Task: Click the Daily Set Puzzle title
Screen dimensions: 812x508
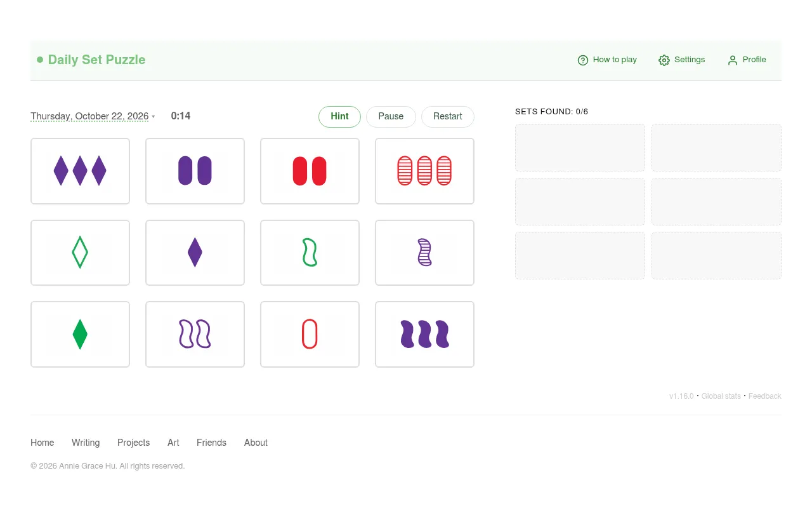Action: pyautogui.click(x=96, y=60)
